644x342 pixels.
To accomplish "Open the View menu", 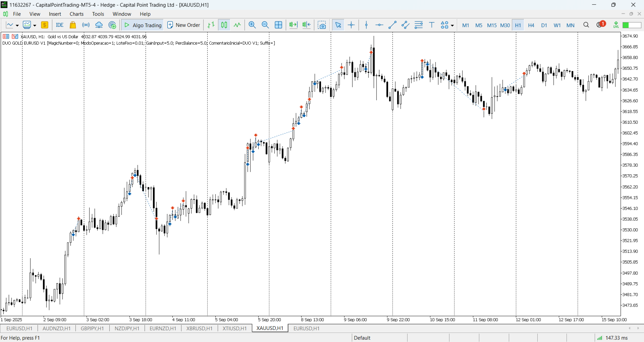I will 35,14.
